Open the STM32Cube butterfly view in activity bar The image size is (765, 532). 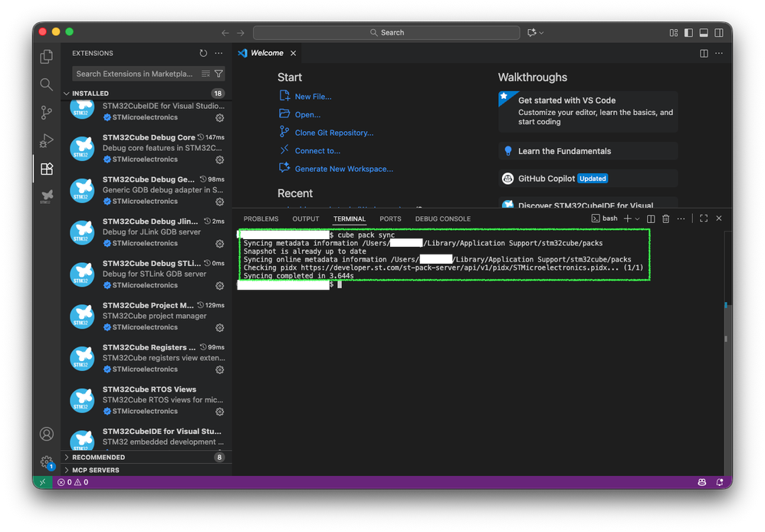pos(46,197)
